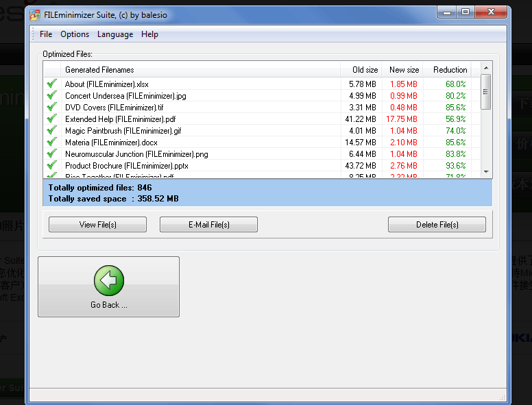Screen dimensions: 532x405
Task: Click reduction value 68.0%
Action: coord(456,84)
